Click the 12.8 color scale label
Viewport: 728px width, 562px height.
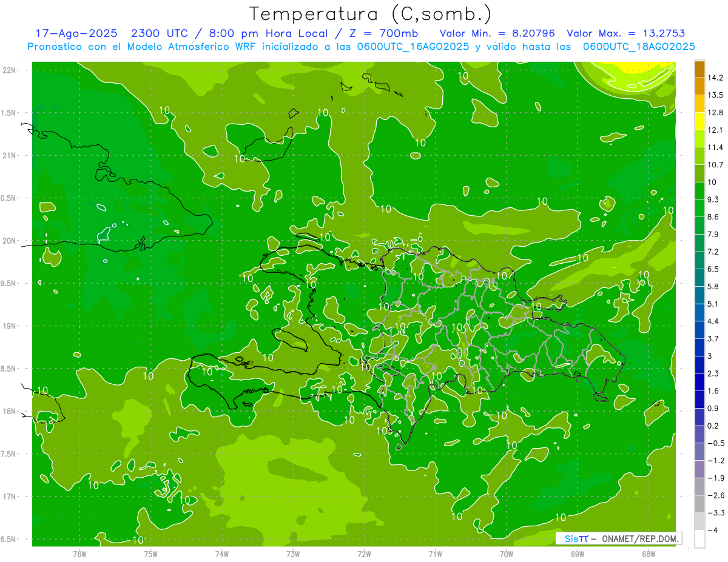[716, 112]
